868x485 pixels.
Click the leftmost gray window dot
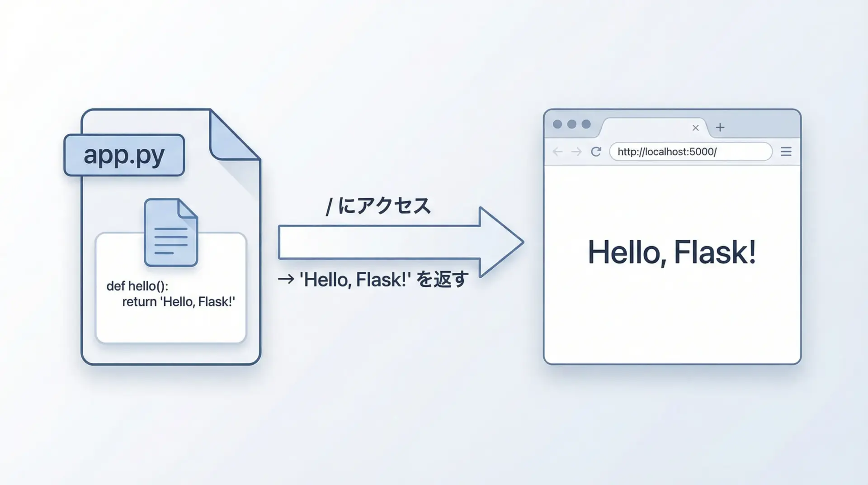(557, 124)
